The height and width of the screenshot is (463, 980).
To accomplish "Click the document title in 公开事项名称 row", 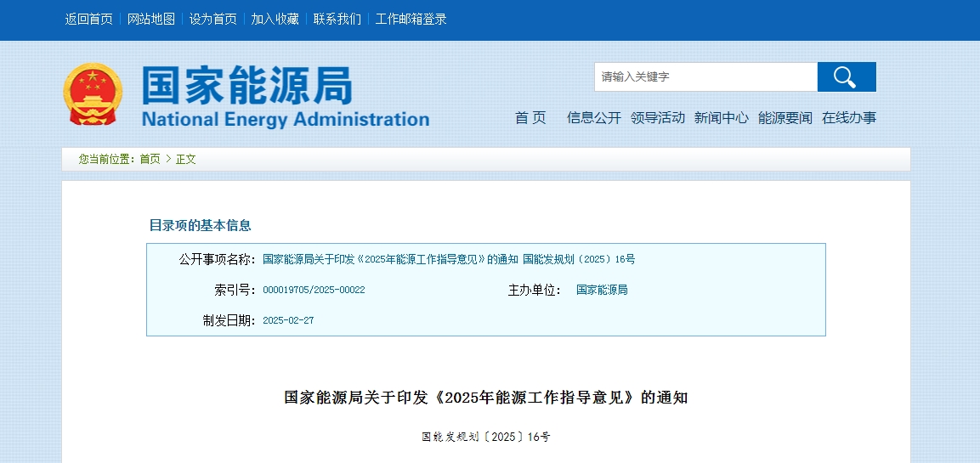I will click(449, 259).
